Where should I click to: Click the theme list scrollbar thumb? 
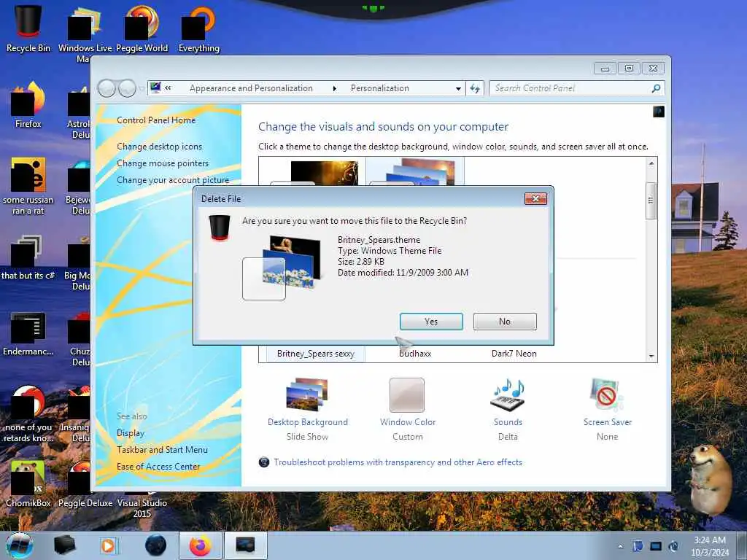651,201
